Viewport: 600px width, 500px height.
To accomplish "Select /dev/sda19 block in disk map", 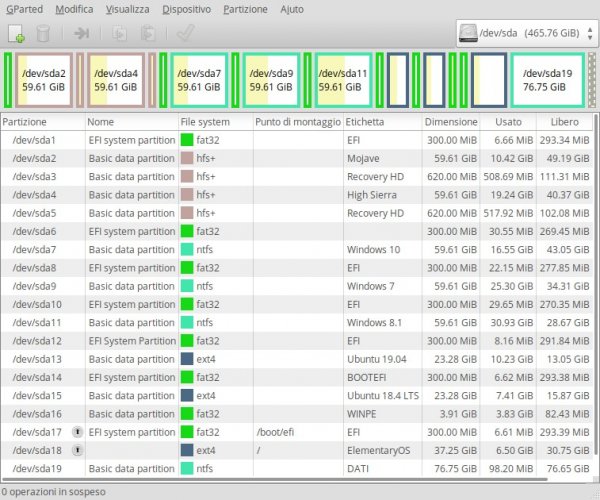I will pos(548,80).
